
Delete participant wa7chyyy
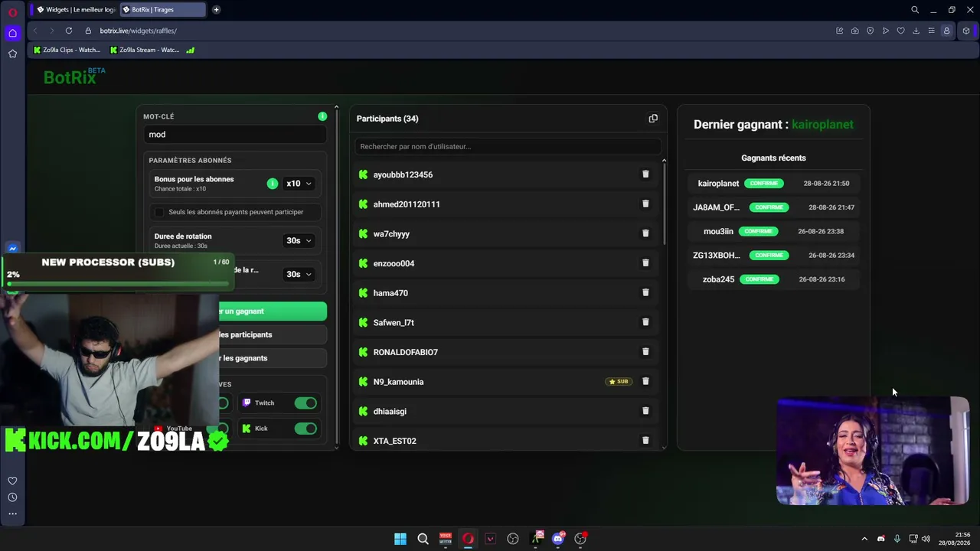tap(645, 233)
